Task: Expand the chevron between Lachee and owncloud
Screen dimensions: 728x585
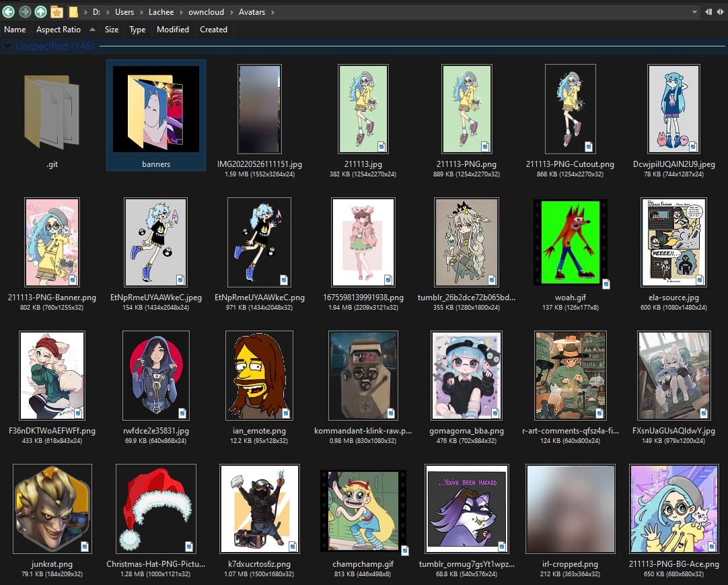Action: (181, 12)
